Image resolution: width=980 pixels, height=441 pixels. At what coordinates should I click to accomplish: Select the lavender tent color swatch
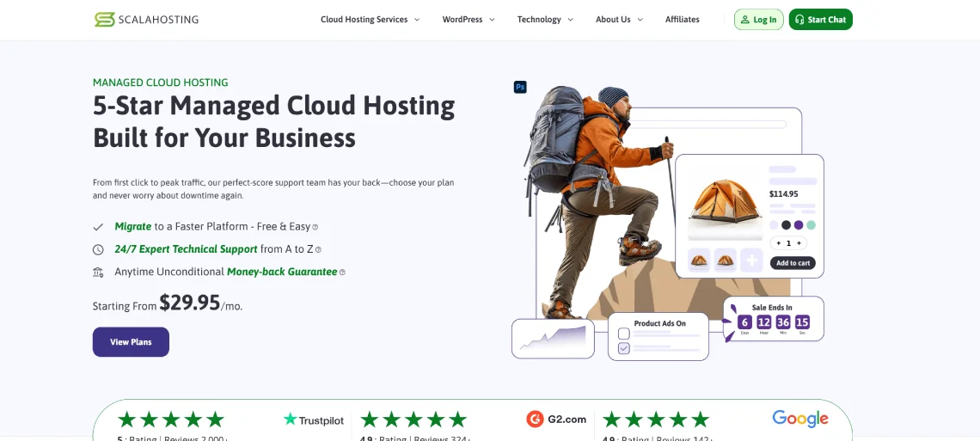[x=774, y=225]
